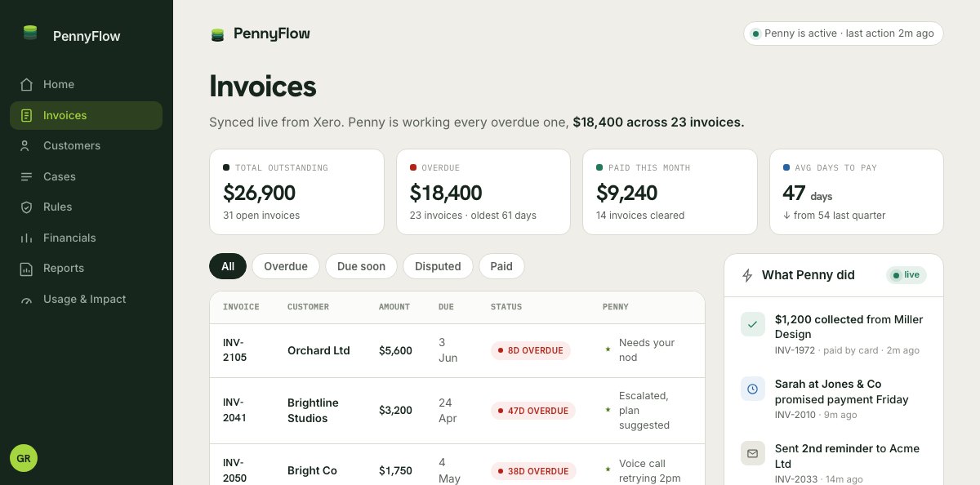Open invoice INV-2041
980x485 pixels.
234,411
